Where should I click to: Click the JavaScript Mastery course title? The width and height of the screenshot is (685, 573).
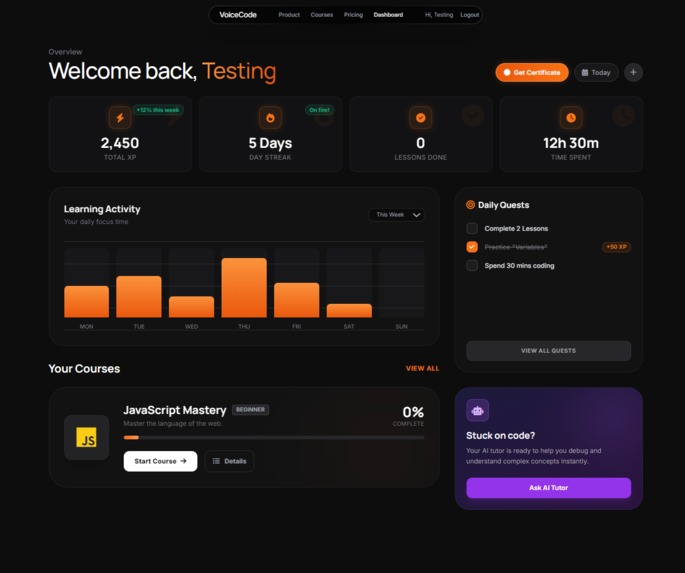pos(175,410)
